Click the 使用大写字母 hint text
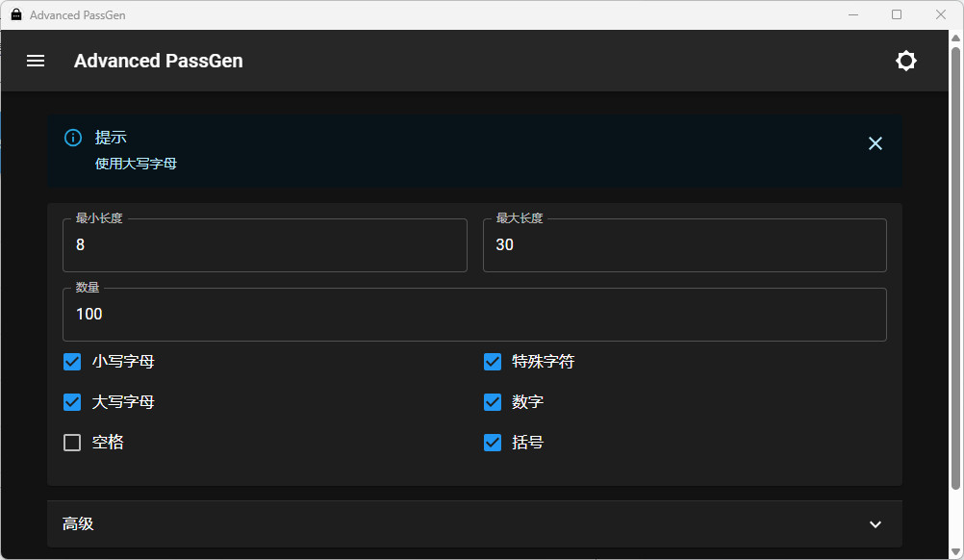Image resolution: width=964 pixels, height=560 pixels. (136, 164)
